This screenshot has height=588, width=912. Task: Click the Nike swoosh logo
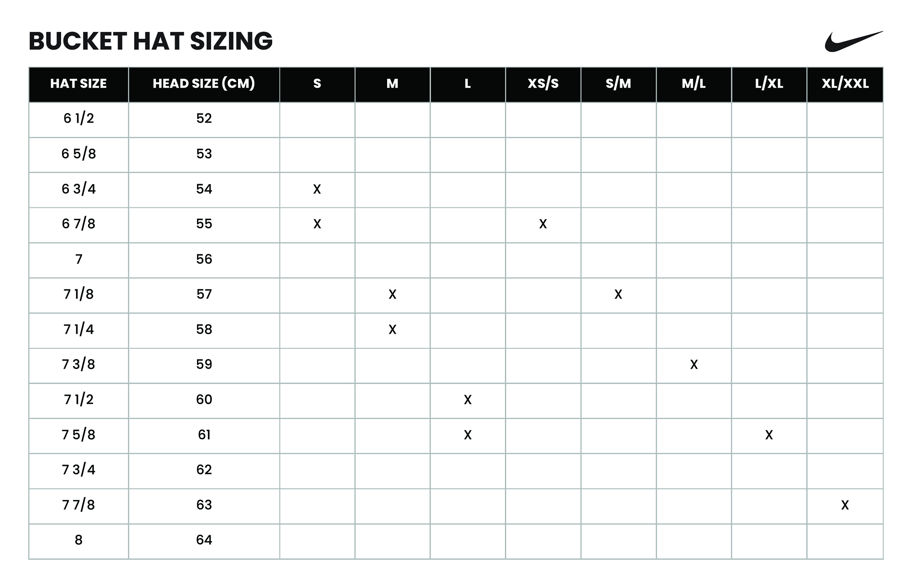853,41
